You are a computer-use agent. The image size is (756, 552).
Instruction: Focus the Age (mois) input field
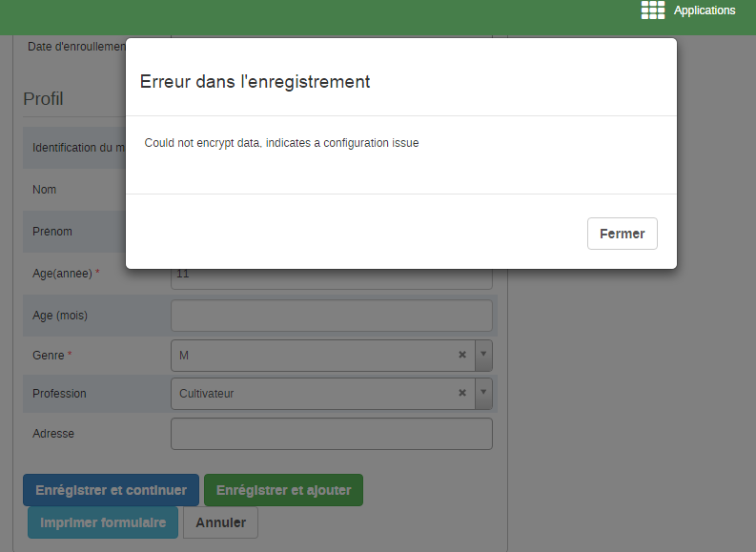[x=331, y=316]
